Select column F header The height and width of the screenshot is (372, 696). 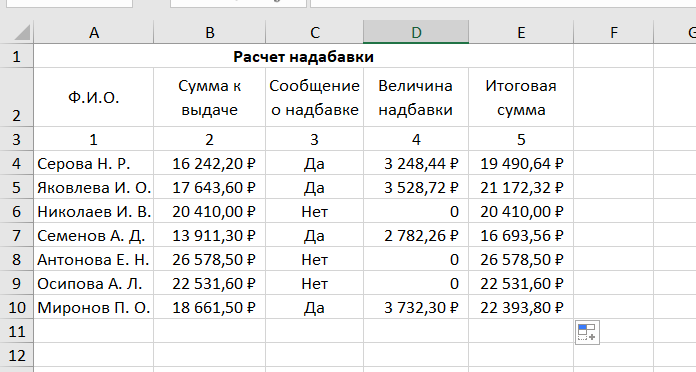coord(613,32)
